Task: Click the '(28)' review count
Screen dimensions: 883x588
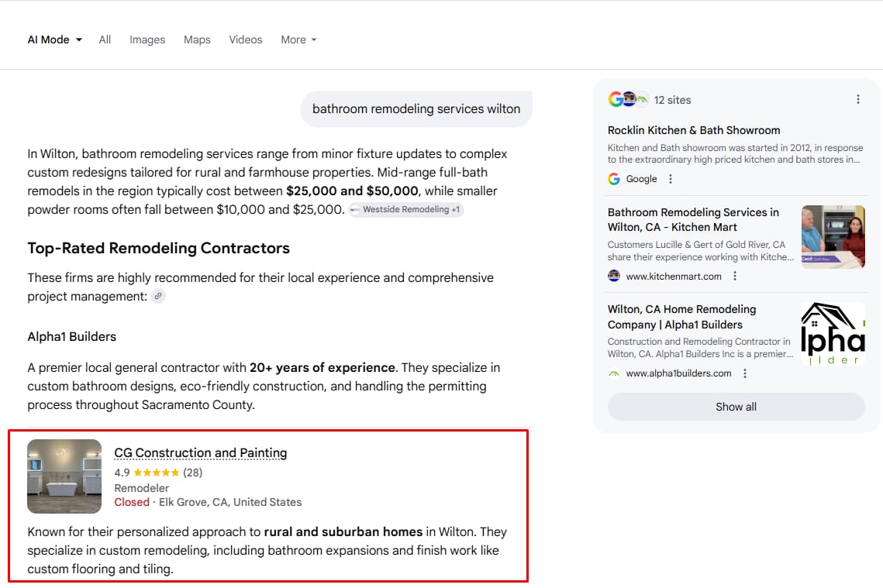Action: pos(192,473)
